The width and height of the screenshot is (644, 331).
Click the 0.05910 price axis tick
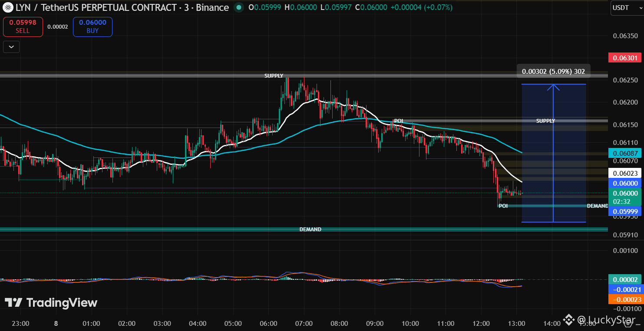tap(626, 235)
